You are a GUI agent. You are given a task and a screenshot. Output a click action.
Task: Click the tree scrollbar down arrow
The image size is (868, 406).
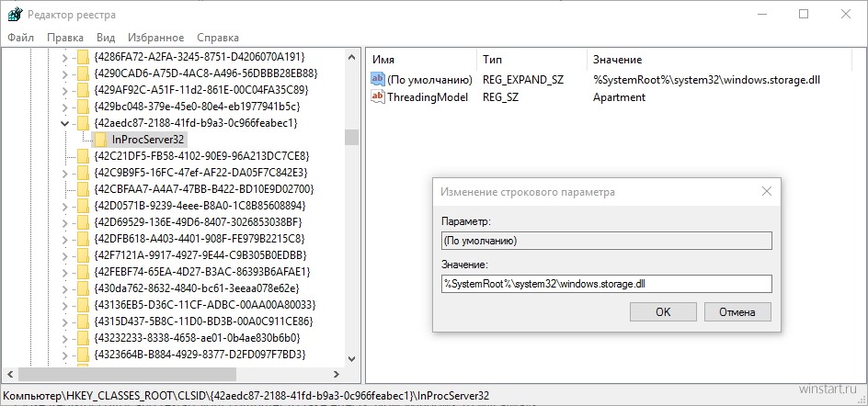pos(351,358)
